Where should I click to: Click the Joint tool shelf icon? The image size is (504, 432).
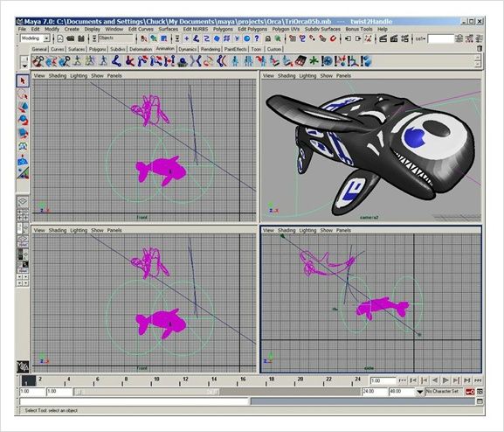point(117,61)
